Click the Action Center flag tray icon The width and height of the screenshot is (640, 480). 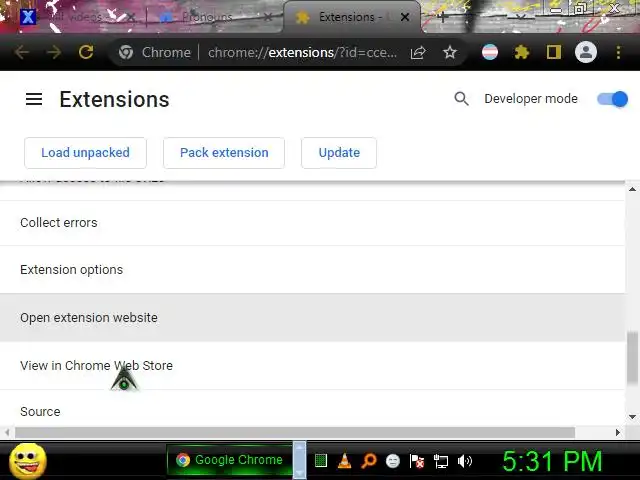[417, 461]
